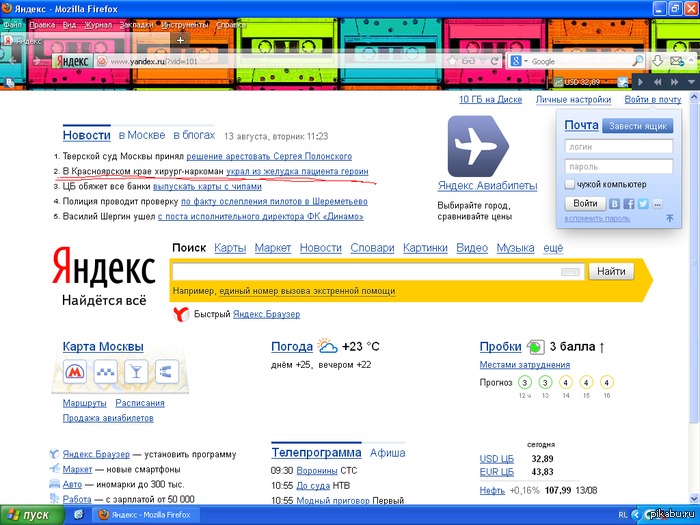This screenshot has width=700, height=525.
Task: Log in with the VKontakte icon
Action: pos(615,204)
